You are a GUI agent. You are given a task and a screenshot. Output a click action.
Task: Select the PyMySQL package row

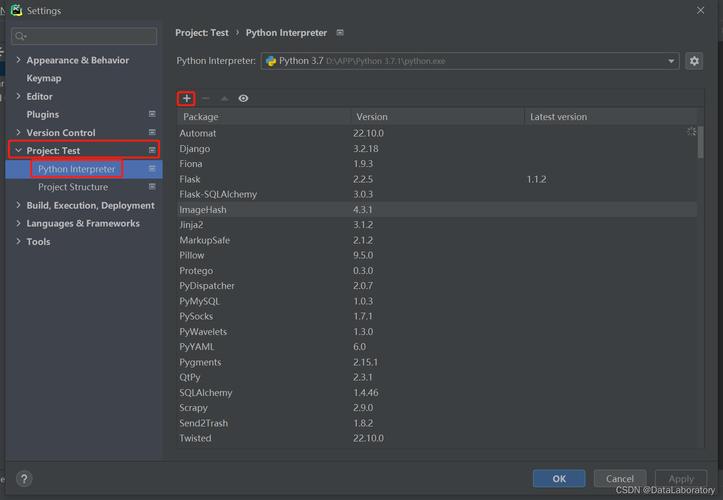pos(437,301)
